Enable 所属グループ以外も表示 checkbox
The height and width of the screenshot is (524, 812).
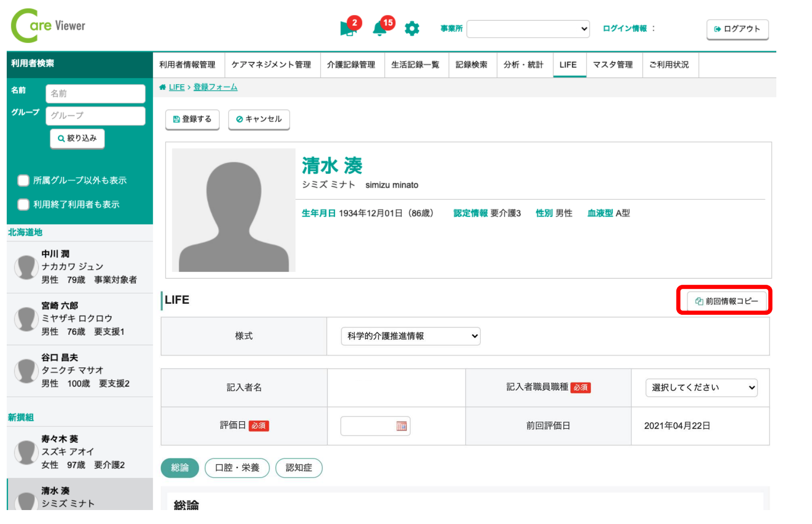pyautogui.click(x=23, y=180)
